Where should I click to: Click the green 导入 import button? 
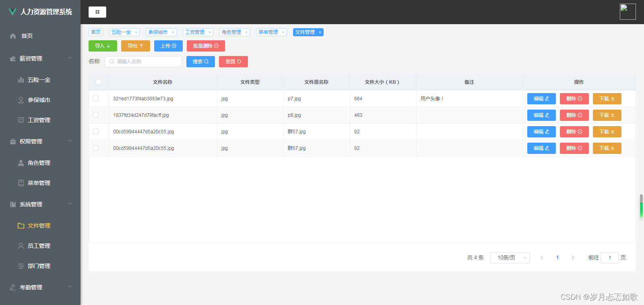tap(103, 46)
